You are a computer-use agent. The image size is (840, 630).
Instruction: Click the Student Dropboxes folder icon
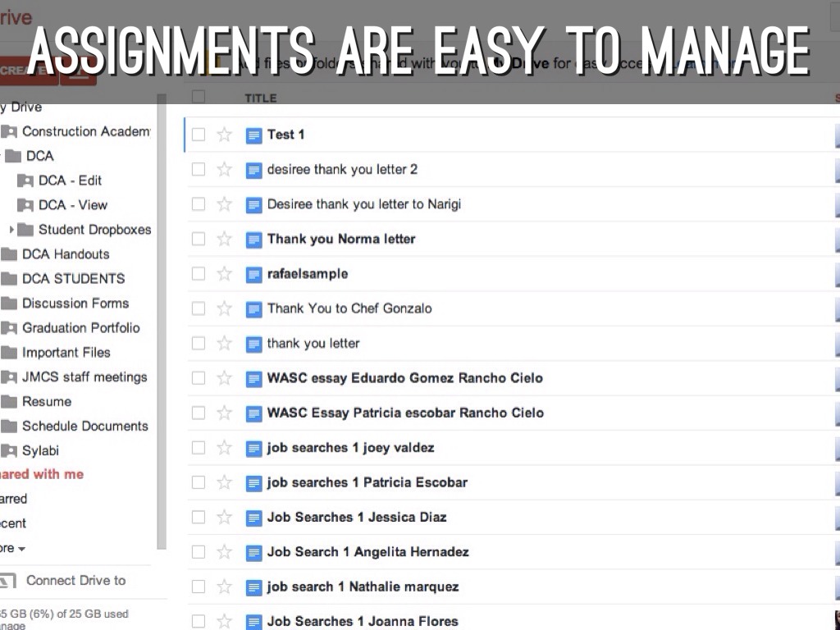point(25,230)
